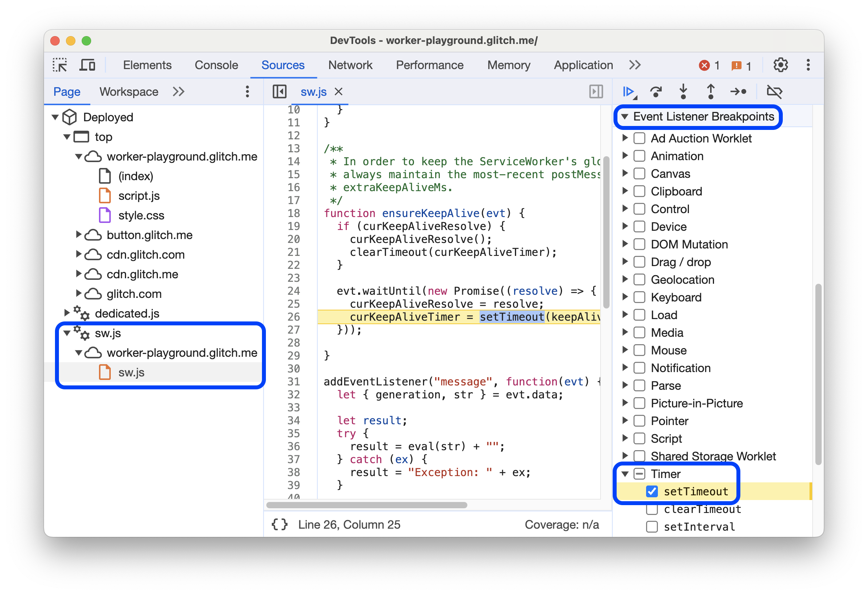Open the dedicated.js file in Sources
The width and height of the screenshot is (868, 595).
pos(132,312)
